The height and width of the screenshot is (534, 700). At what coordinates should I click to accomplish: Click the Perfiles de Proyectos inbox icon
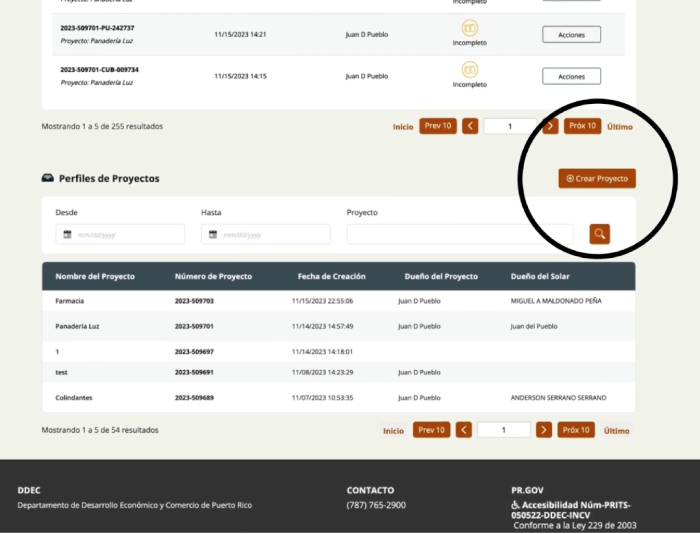coord(47,178)
